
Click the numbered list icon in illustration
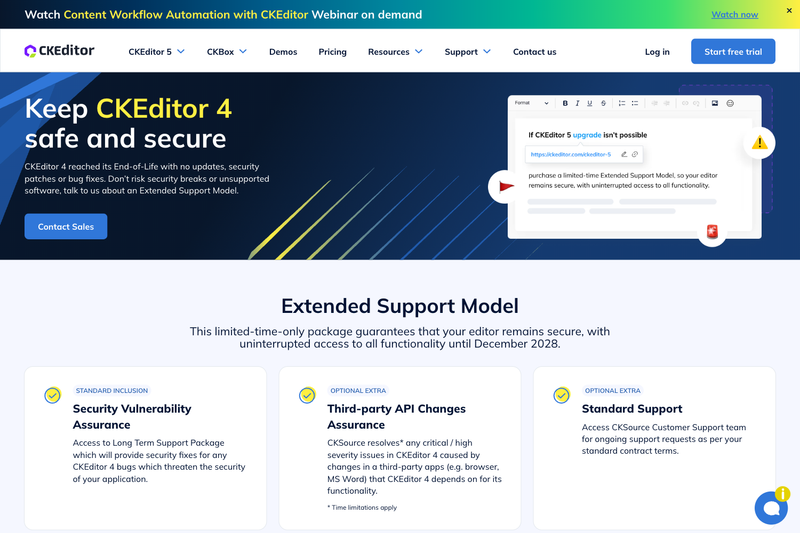click(x=622, y=103)
